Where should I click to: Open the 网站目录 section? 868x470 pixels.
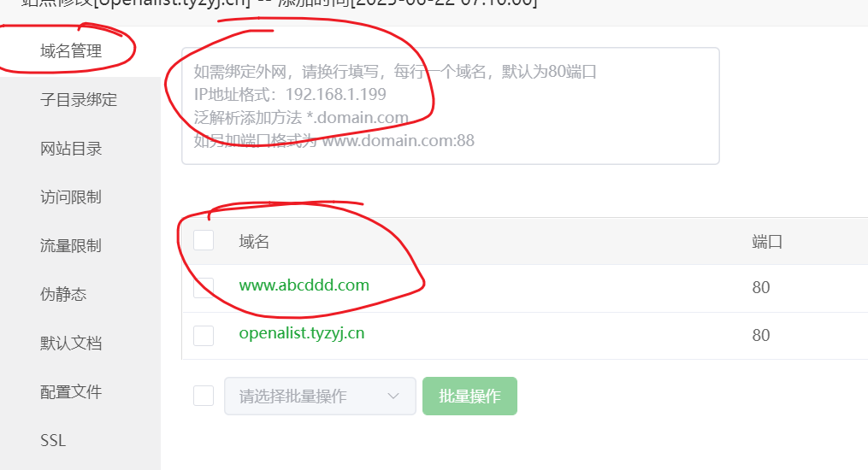[71, 148]
